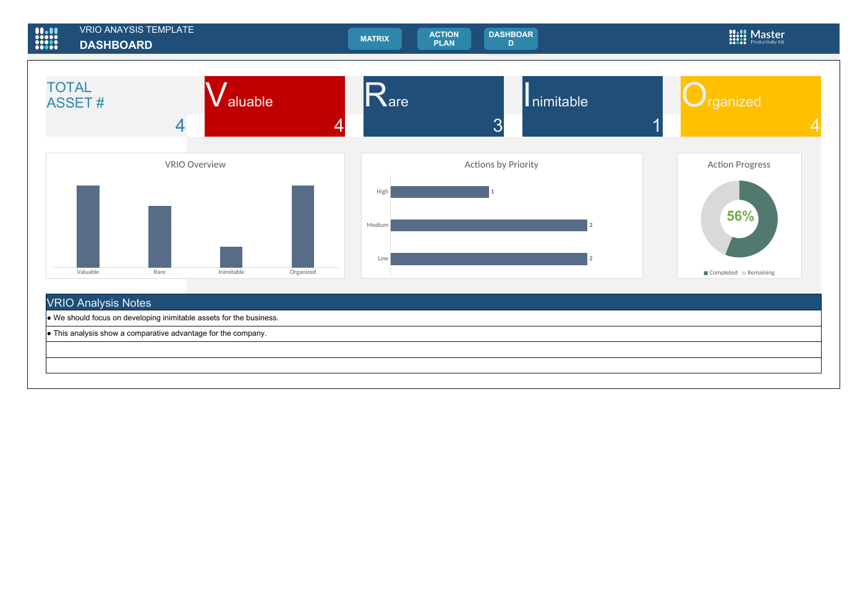Click the Master Productivity Kit logo
The width and height of the screenshot is (868, 614).
757,37
